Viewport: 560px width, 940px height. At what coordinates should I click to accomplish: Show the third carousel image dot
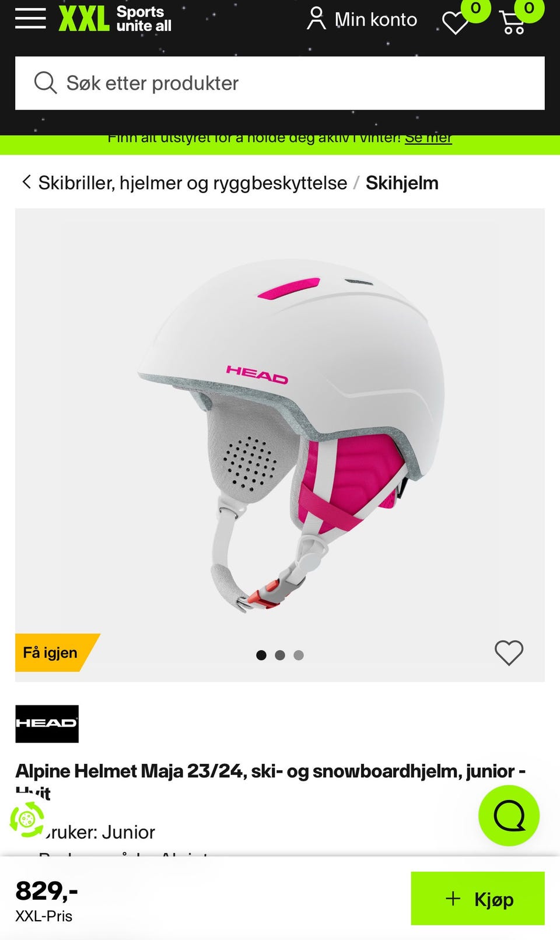click(299, 655)
